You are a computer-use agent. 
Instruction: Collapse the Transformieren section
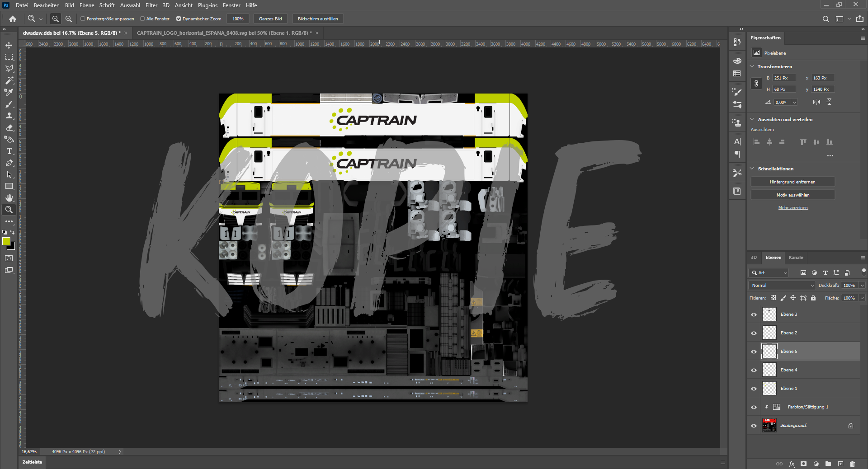[x=752, y=66]
